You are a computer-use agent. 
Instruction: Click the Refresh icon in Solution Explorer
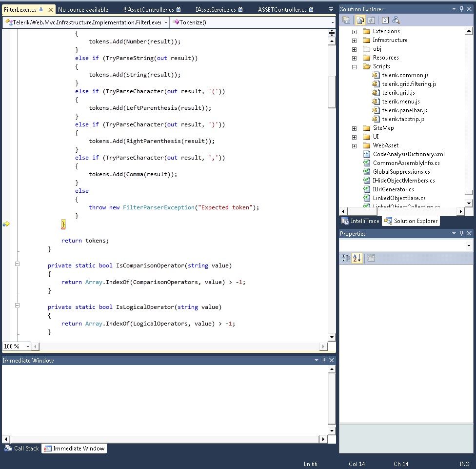pyautogui.click(x=371, y=20)
